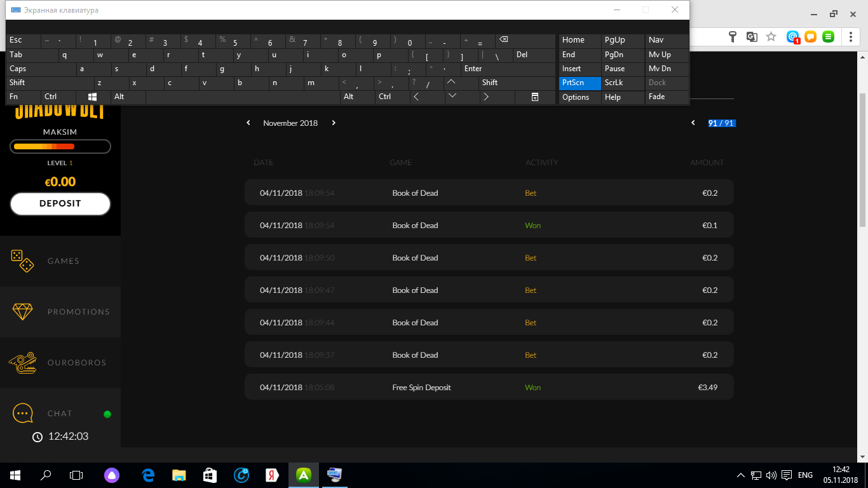Toggle the left Shift key

pos(50,83)
